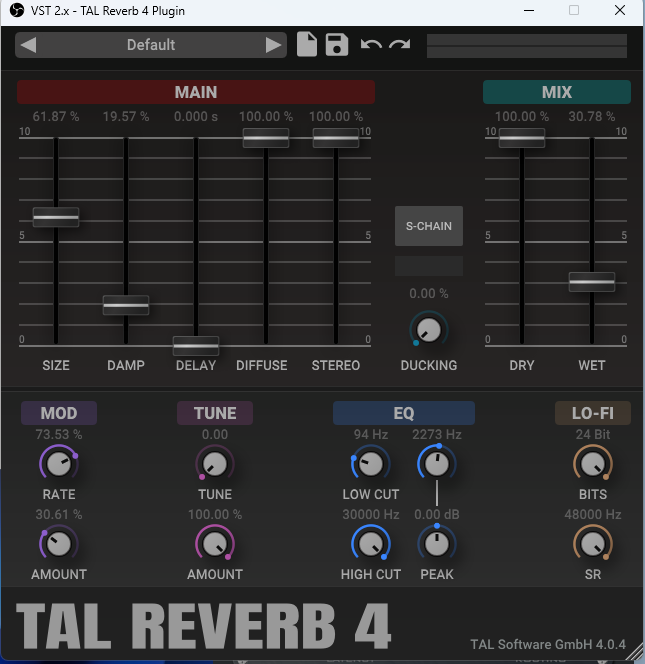Click the 30.61 % mod amount value
Viewport: 645px width, 664px height.
(x=59, y=515)
